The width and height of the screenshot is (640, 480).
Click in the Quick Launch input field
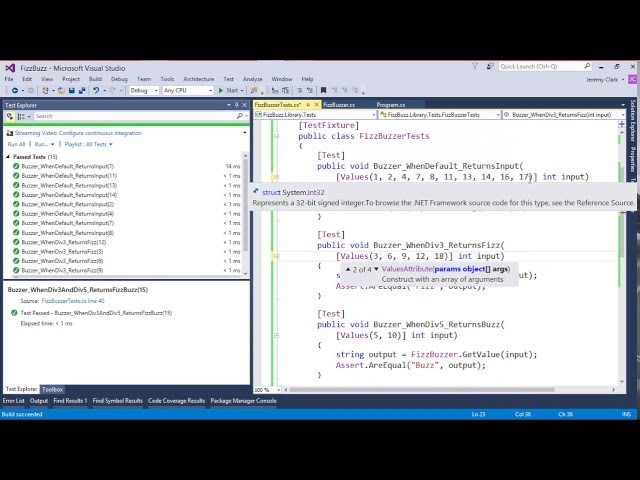point(541,66)
